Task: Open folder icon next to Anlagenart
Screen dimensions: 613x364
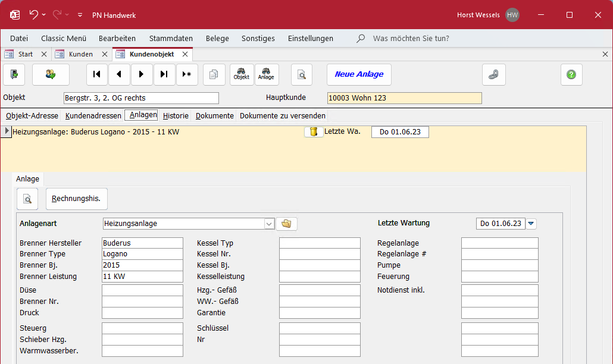Action: [x=286, y=224]
